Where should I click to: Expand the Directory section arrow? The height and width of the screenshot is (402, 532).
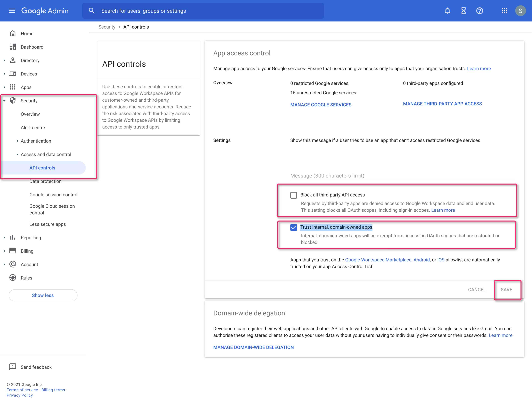pyautogui.click(x=4, y=60)
